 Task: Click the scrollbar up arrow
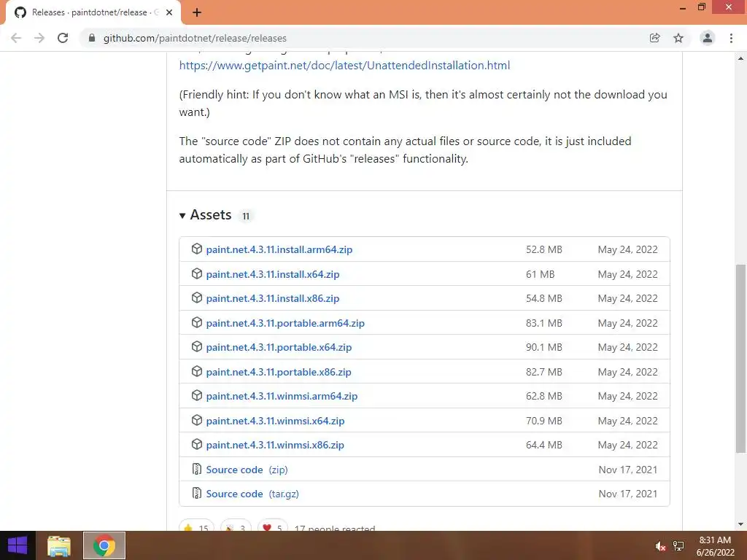point(741,58)
